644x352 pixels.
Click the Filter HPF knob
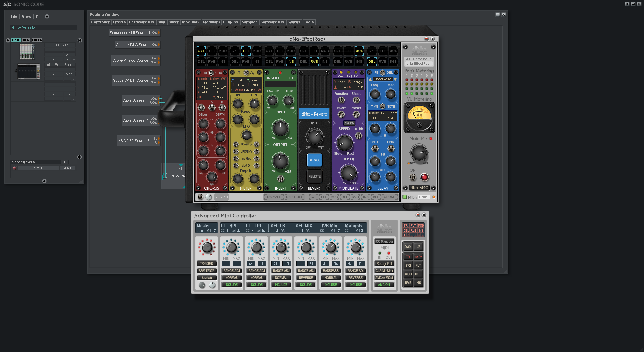[237, 104]
